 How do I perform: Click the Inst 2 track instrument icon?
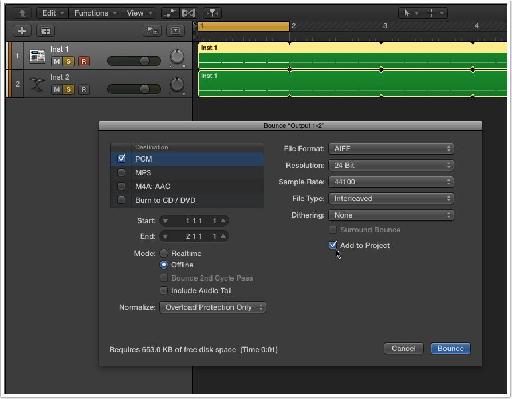(x=37, y=84)
